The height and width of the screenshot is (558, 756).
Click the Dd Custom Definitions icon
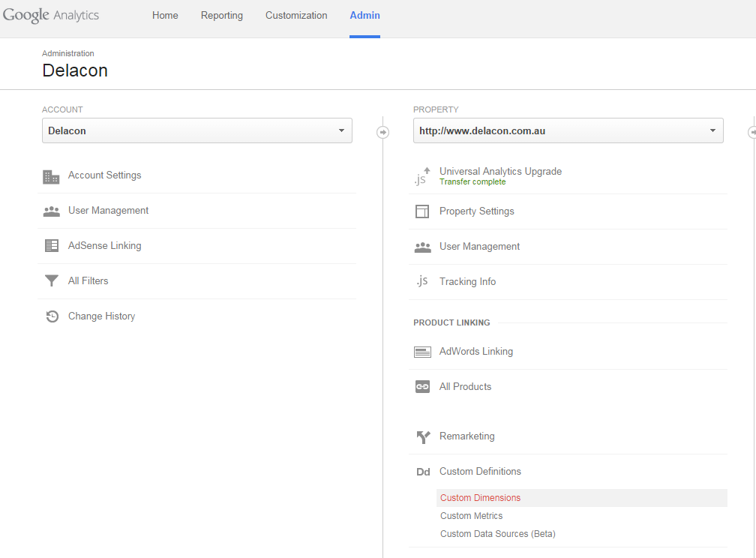pyautogui.click(x=423, y=472)
